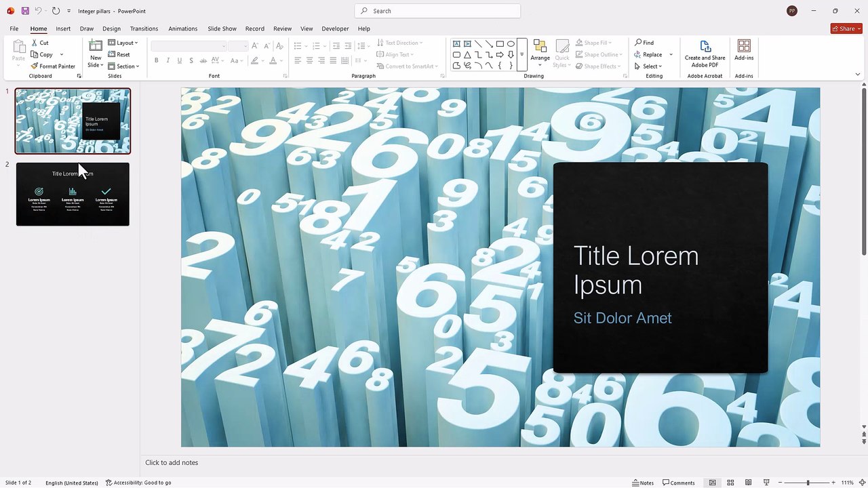Toggle the Notes pane
868x488 pixels.
point(643,483)
